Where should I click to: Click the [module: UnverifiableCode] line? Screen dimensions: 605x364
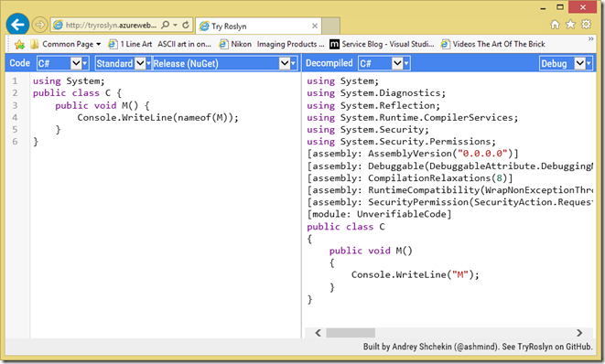coord(379,214)
